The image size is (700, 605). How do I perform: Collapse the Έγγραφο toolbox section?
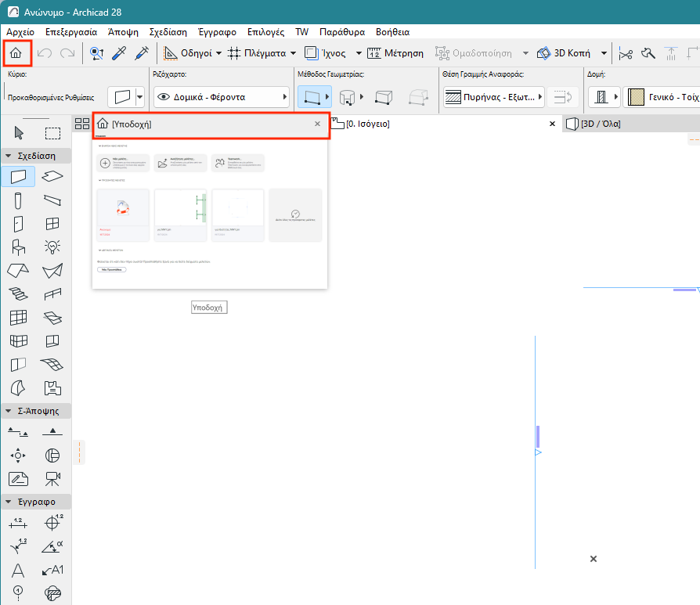coord(9,502)
